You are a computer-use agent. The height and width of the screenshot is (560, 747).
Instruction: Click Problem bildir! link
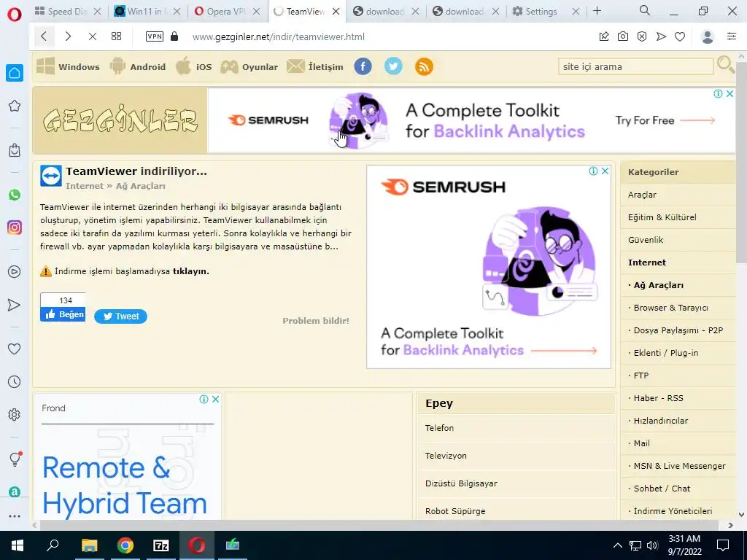coord(316,321)
